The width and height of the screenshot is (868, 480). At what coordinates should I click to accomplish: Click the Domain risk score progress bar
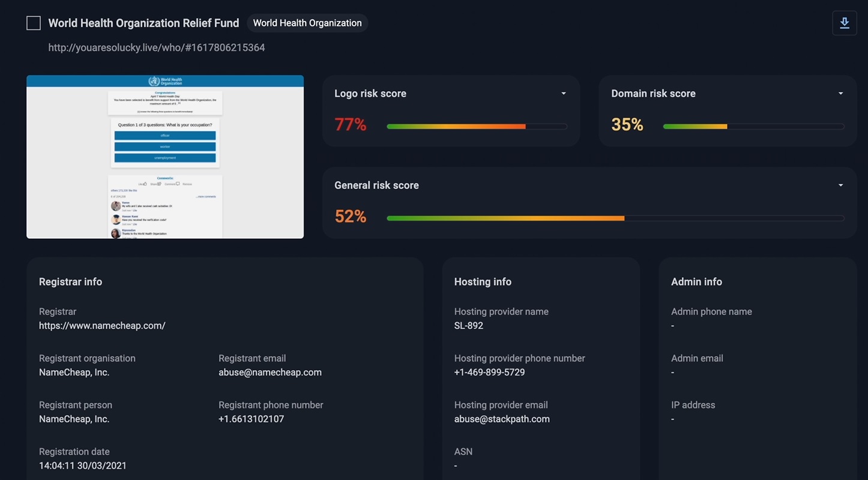753,127
